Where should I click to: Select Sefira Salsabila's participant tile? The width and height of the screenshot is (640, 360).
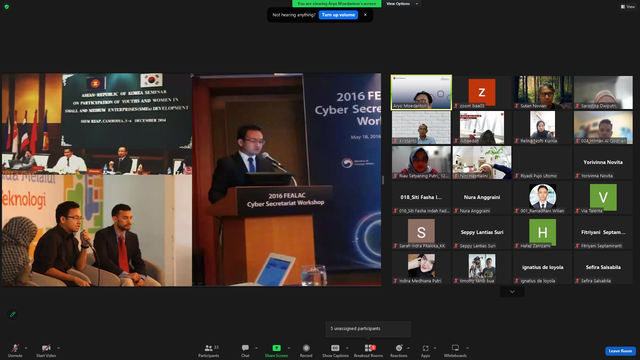click(x=603, y=268)
